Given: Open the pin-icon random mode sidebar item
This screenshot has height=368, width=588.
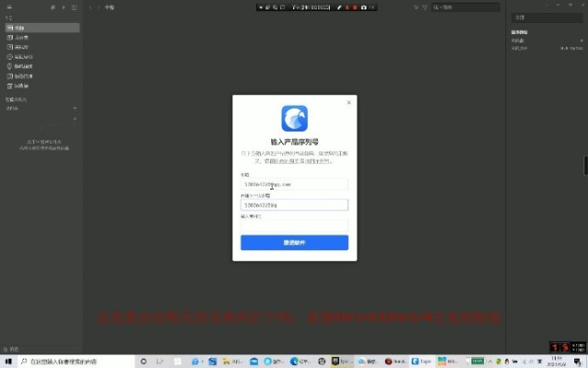Looking at the screenshot, I should pyautogui.click(x=42, y=66).
